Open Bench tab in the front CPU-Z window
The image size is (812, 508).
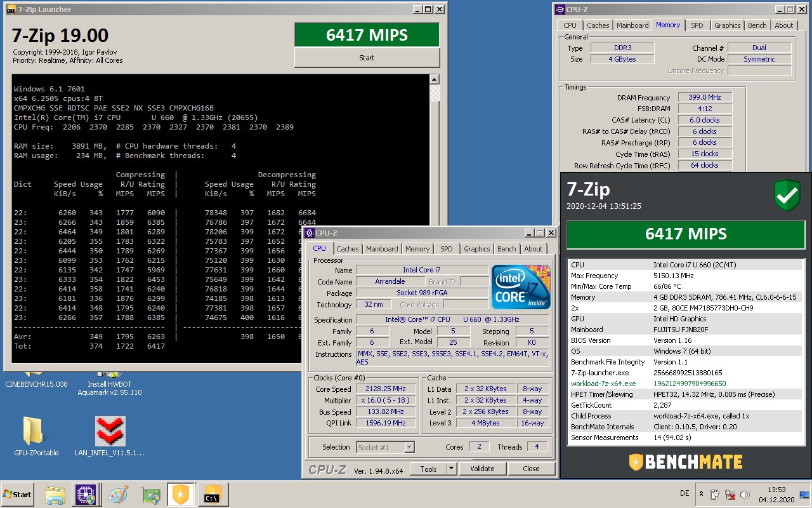[x=506, y=249]
